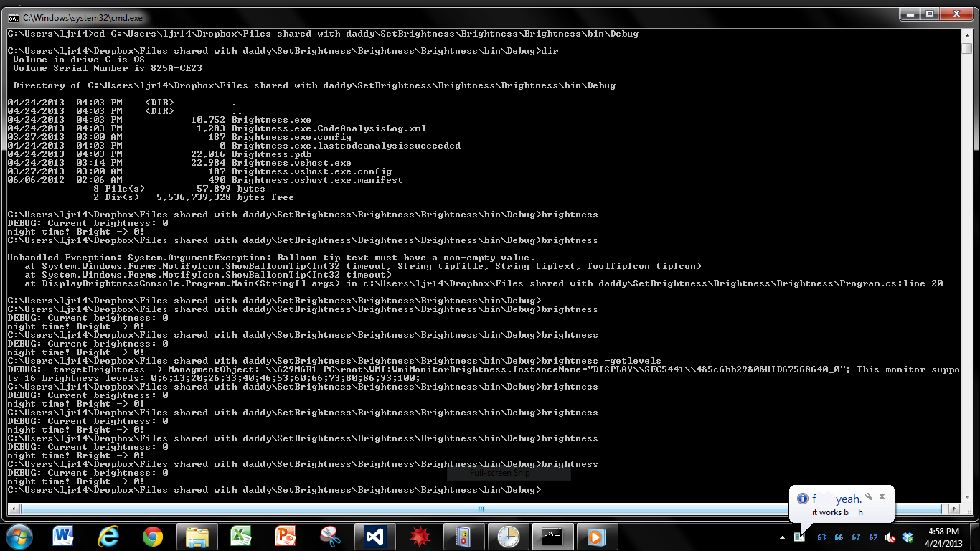980x551 pixels.
Task: Open the Snipping Tool scissors icon
Action: click(330, 536)
